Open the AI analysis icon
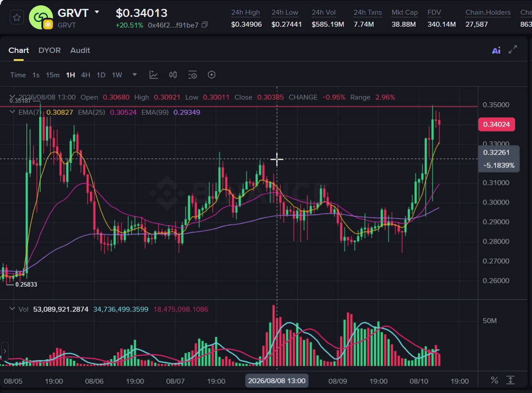 point(496,51)
